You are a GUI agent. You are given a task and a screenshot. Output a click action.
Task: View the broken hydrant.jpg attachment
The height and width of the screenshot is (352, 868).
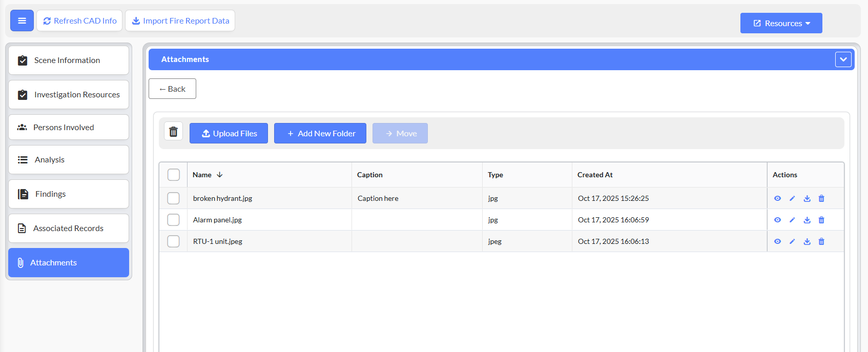[x=777, y=198]
